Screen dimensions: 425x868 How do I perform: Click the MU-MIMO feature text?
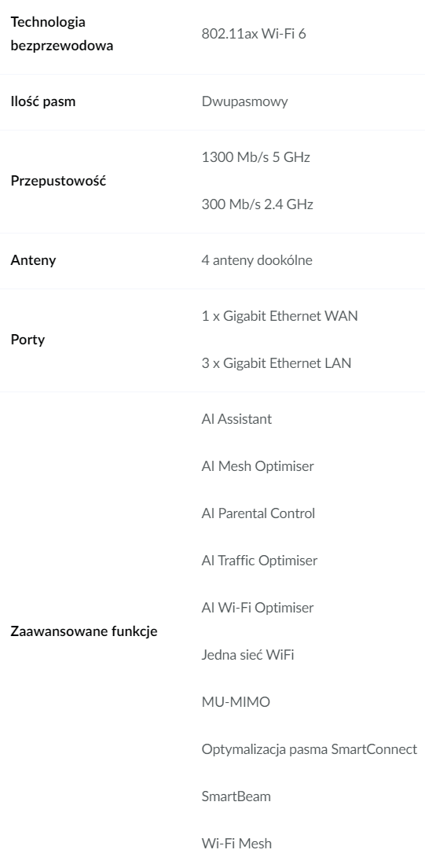236,702
